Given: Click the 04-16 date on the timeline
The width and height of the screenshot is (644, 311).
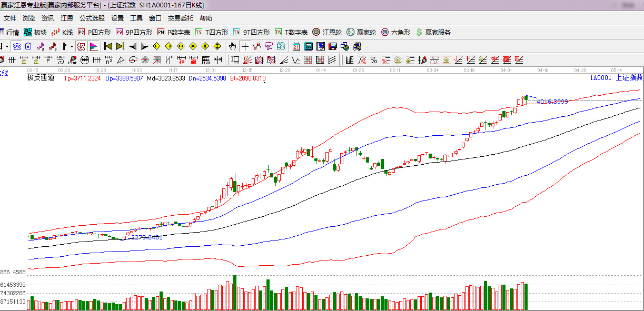Looking at the screenshot, I should tap(543, 70).
